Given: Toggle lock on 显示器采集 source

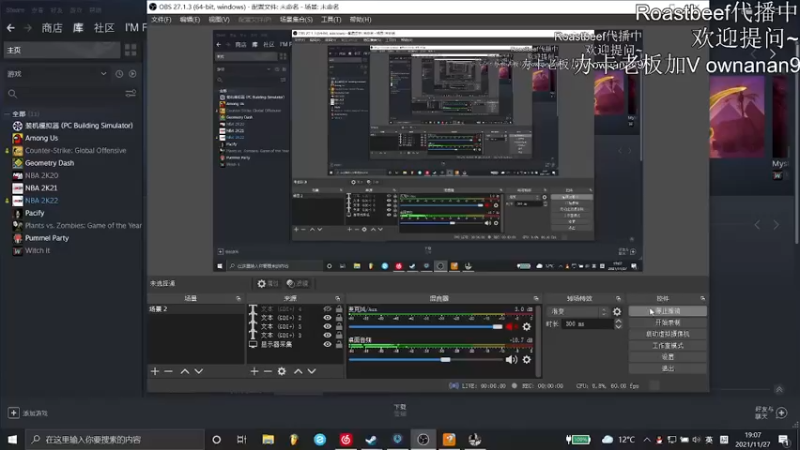Looking at the screenshot, I should [x=339, y=344].
